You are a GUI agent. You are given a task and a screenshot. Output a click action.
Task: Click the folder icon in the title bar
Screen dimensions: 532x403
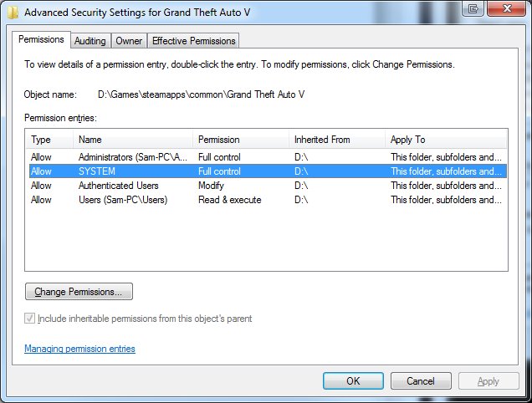(8, 9)
